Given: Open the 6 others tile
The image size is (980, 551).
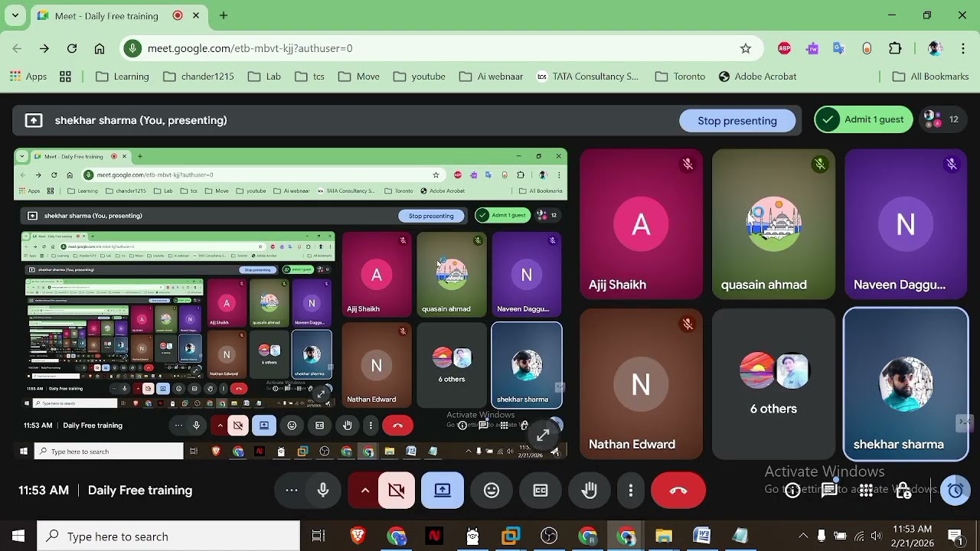Looking at the screenshot, I should pyautogui.click(x=773, y=384).
